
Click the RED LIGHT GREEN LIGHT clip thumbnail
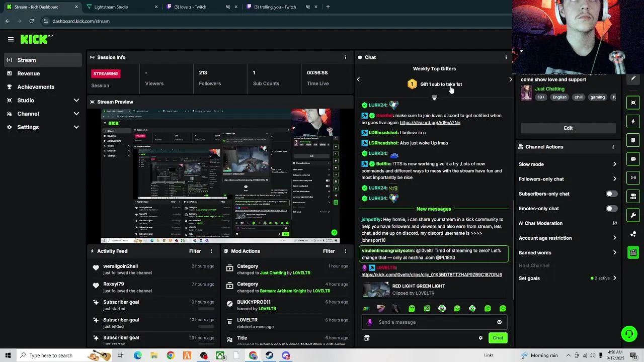click(x=376, y=290)
